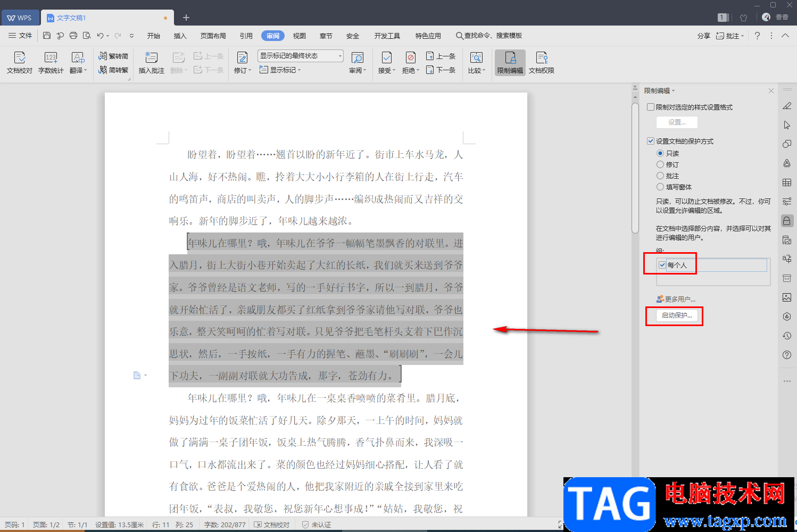Screen dimensions: 797x532
Task: Click the 拒绝 reject change icon
Action: coord(410,57)
